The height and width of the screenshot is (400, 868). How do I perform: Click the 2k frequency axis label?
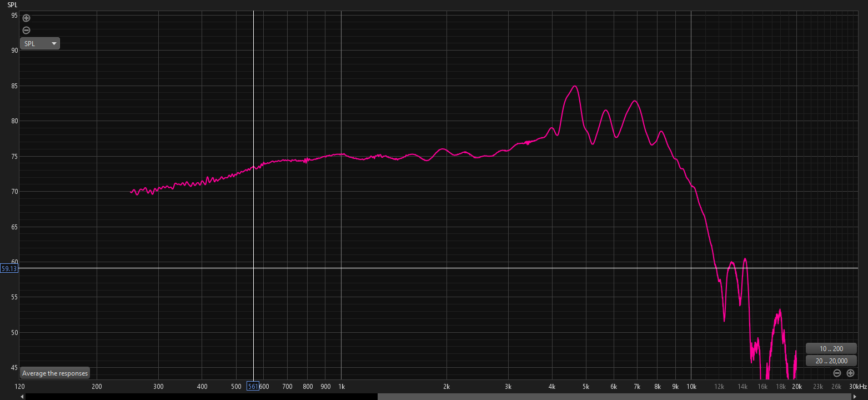coord(446,386)
